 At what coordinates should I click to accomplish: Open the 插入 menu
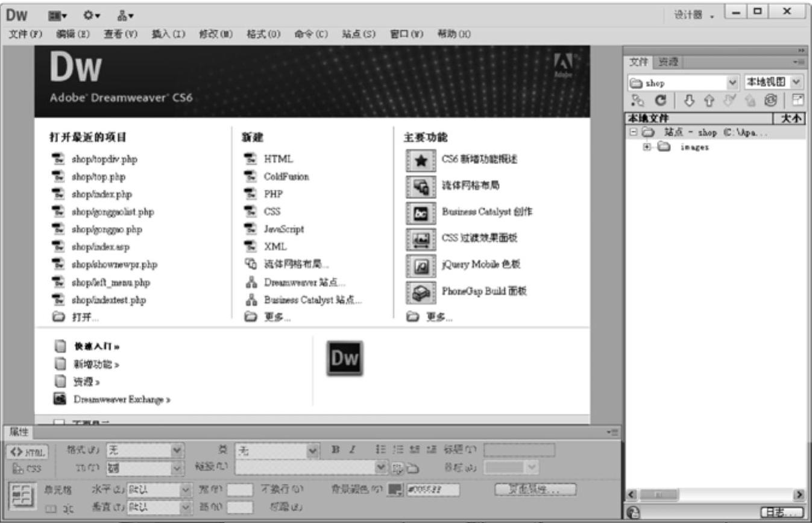168,34
